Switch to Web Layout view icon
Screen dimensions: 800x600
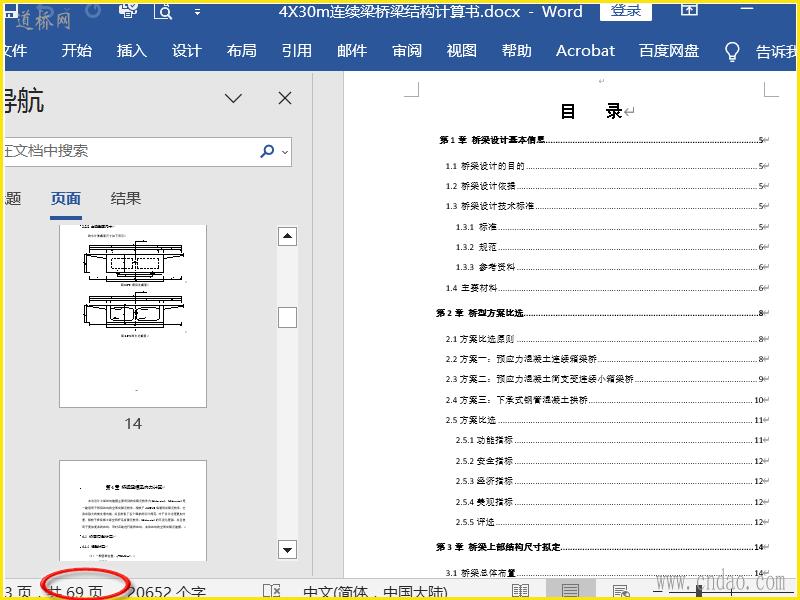point(621,590)
